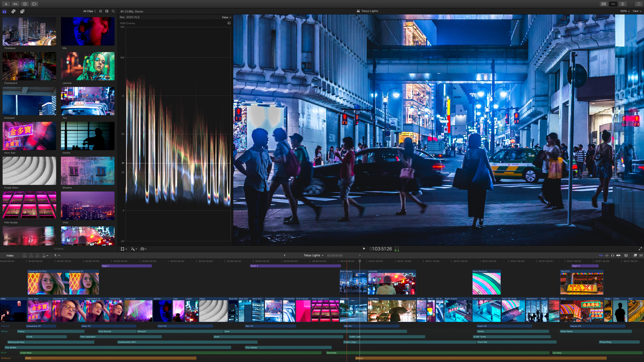Toggle the browser panel visibility
644x362 pixels.
coord(604,4)
